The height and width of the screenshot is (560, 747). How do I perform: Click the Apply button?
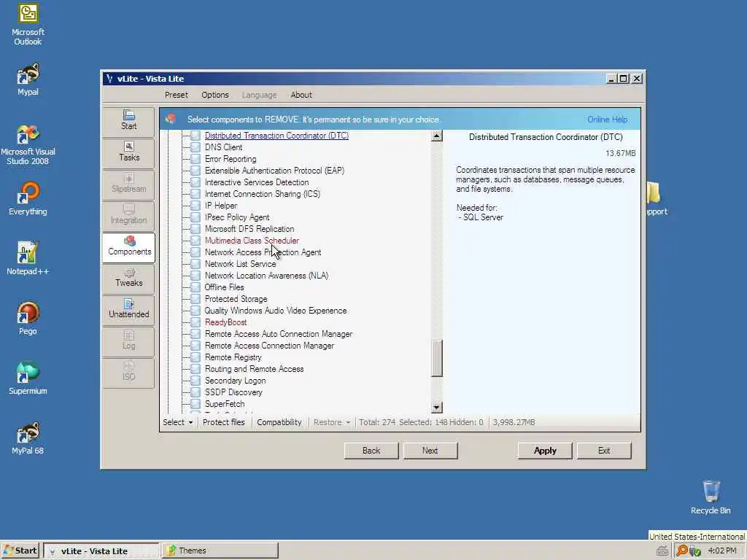pyautogui.click(x=545, y=451)
